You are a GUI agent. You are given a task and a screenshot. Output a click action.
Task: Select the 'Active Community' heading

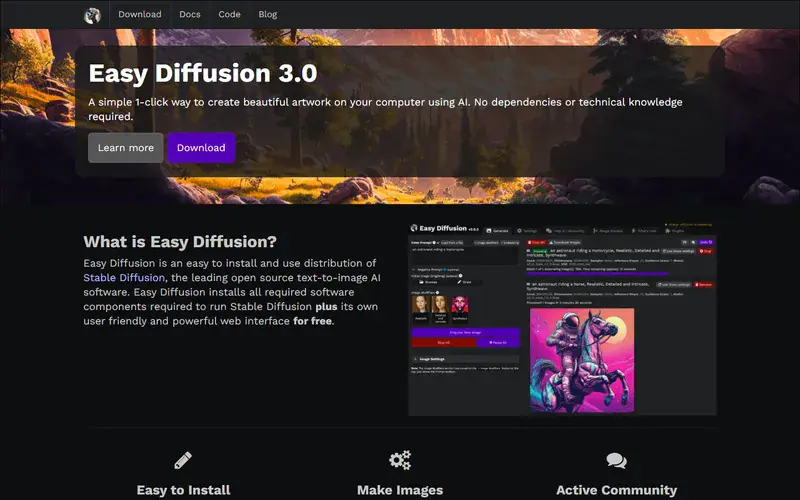click(x=616, y=490)
